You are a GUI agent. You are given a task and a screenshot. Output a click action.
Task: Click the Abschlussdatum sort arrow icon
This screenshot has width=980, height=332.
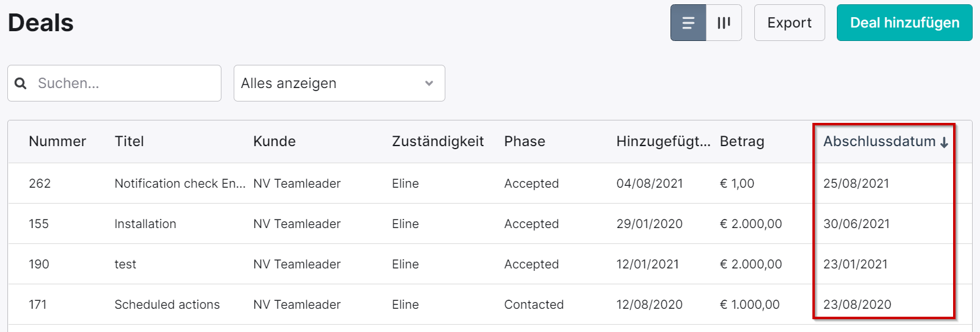(x=944, y=142)
